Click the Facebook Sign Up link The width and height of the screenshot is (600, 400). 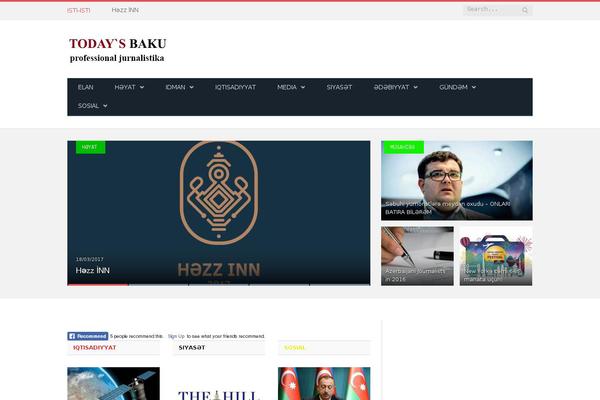[x=176, y=336]
